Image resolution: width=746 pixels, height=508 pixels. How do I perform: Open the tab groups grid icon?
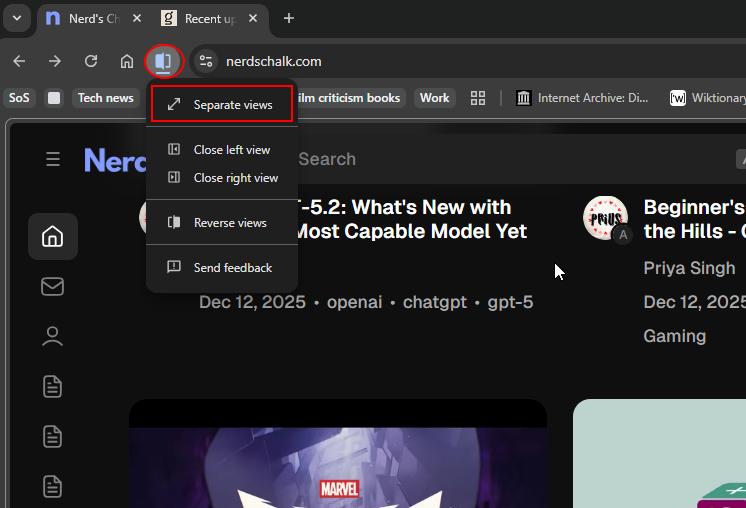point(478,98)
